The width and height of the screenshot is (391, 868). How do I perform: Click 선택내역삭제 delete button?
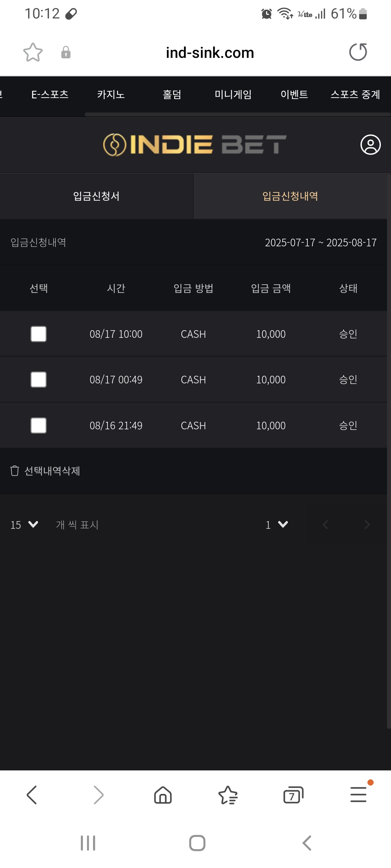point(46,471)
